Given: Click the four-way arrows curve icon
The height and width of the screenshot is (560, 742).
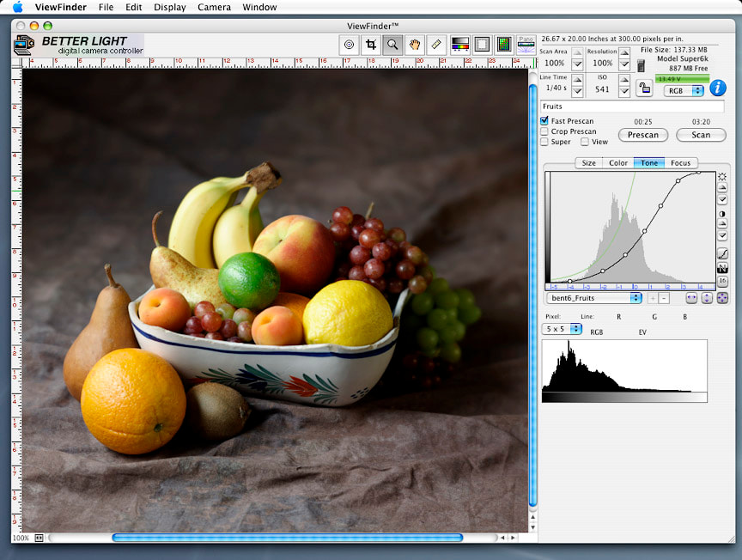Looking at the screenshot, I should (722, 298).
